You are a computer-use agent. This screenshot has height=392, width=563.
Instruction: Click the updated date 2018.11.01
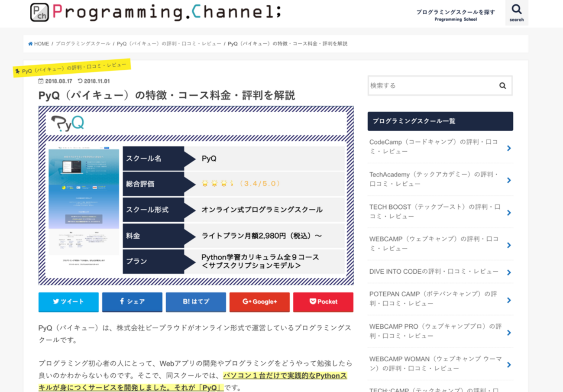[x=94, y=81]
